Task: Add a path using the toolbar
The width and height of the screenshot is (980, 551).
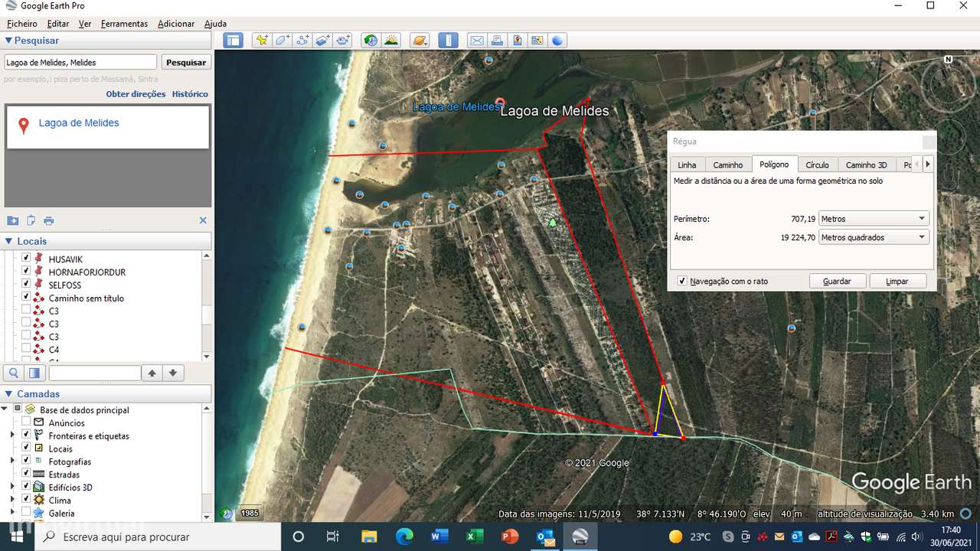Action: click(x=302, y=40)
